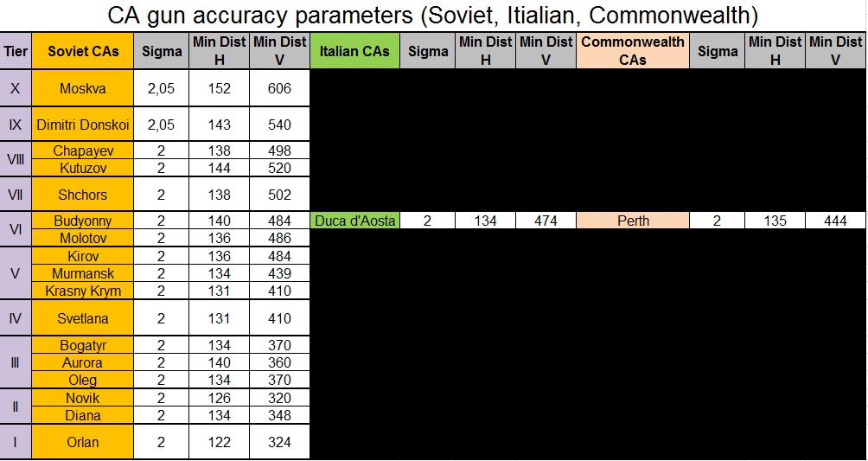The image size is (868, 461).
Task: Click Duca d'Aosta's 134 value
Action: tap(486, 221)
